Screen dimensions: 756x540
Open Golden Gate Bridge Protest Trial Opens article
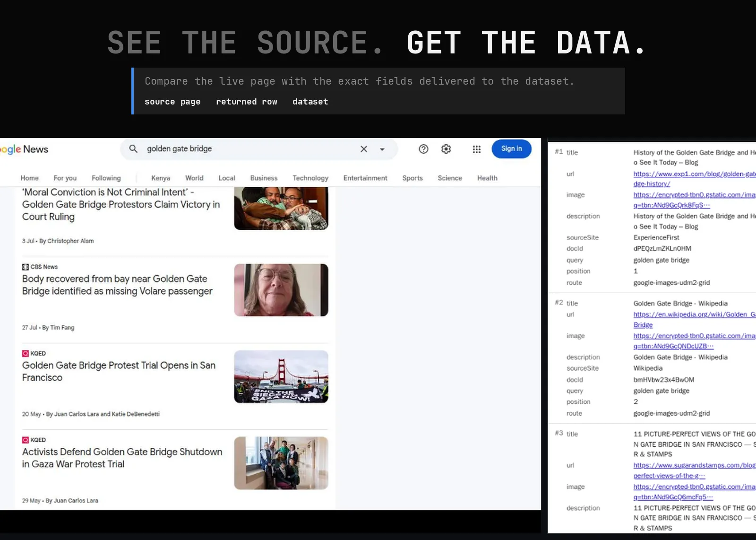[x=119, y=371]
